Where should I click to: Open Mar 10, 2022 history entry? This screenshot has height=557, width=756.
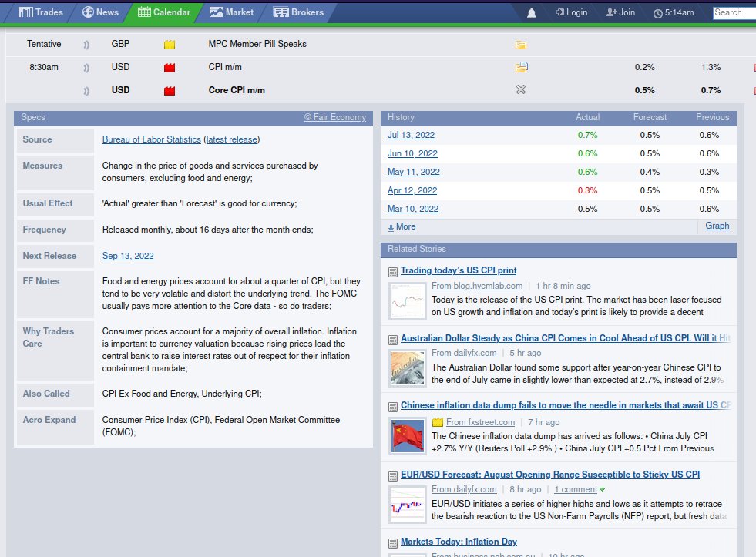coord(413,209)
